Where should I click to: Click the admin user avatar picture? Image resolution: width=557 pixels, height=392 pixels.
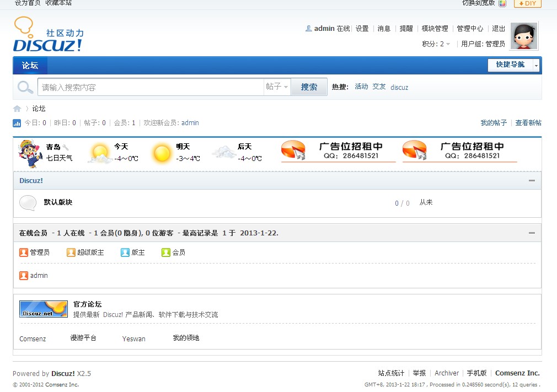click(x=524, y=36)
